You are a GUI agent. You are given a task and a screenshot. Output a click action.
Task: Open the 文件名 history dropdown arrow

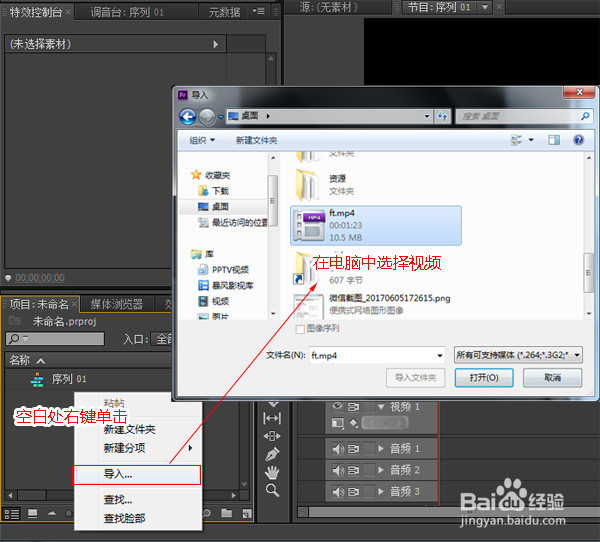pyautogui.click(x=440, y=356)
